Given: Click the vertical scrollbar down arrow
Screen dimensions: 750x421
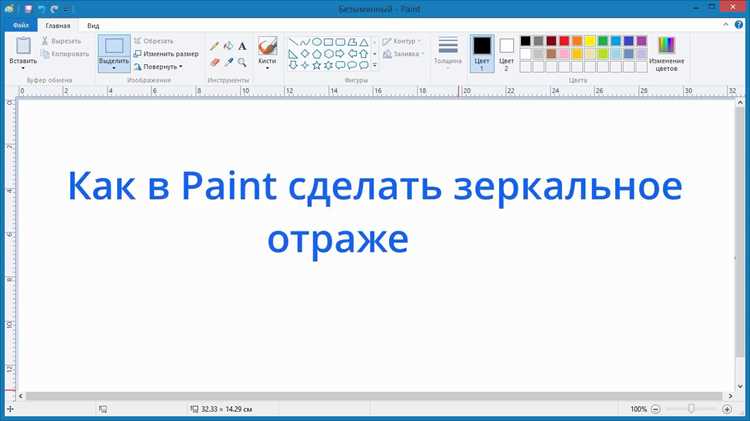Looking at the screenshot, I should tap(740, 387).
